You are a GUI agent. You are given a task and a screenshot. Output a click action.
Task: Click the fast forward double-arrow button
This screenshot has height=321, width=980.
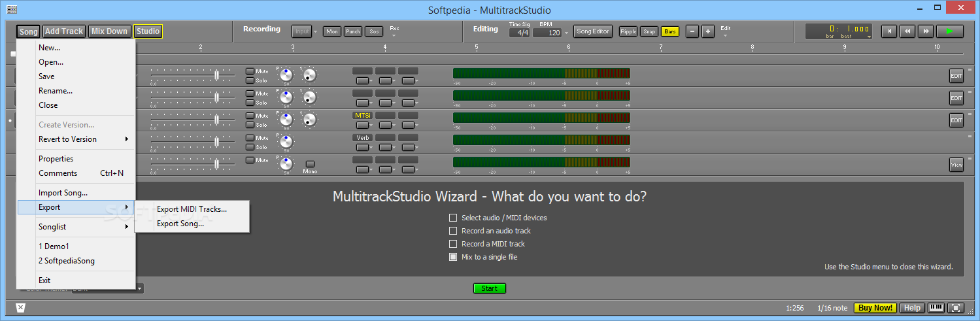(x=924, y=31)
